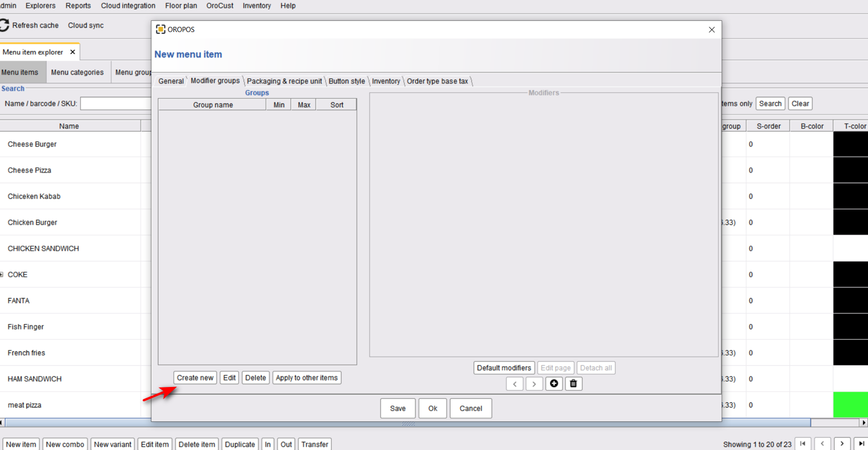Close the OROPOS dialog window
Viewport: 868px width, 450px height.
(712, 30)
